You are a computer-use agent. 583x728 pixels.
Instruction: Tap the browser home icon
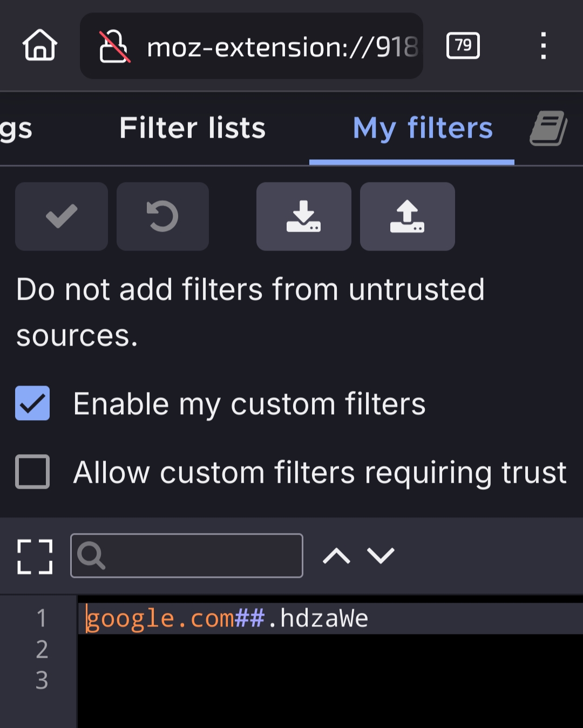coord(40,45)
